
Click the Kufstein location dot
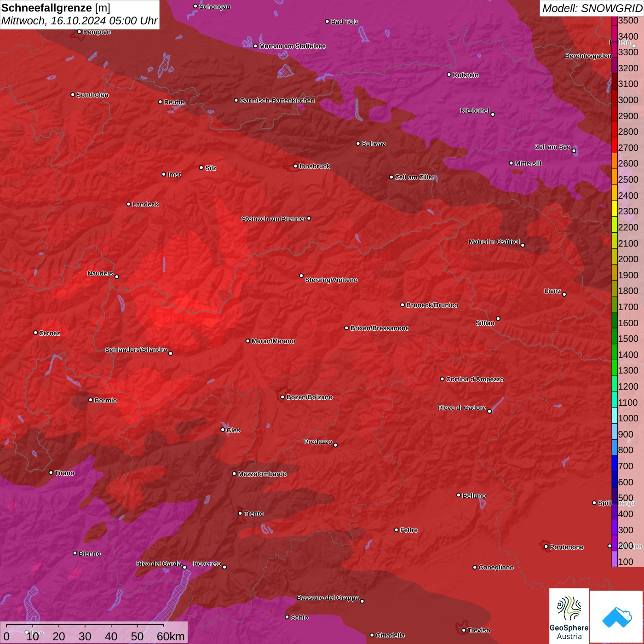pos(449,75)
